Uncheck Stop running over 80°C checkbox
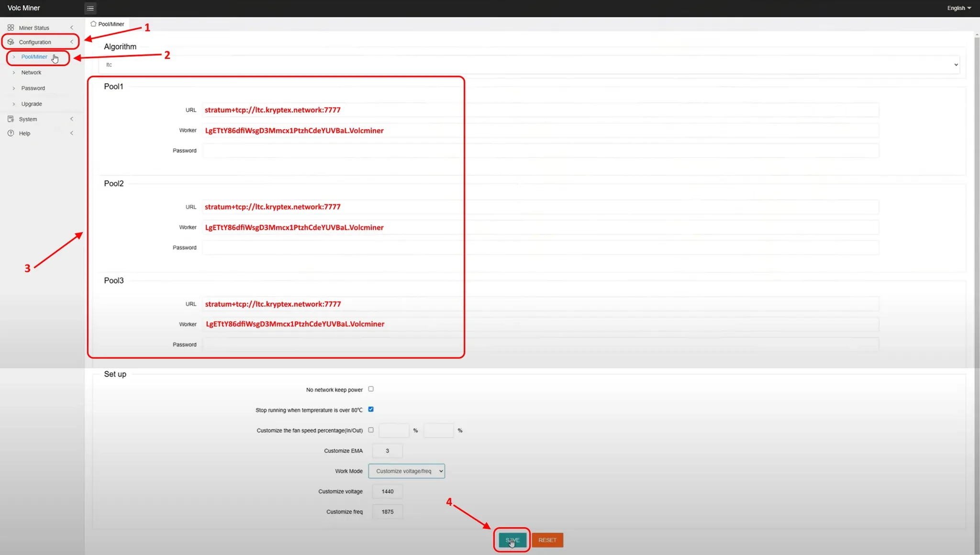This screenshot has height=555, width=980. (x=371, y=410)
